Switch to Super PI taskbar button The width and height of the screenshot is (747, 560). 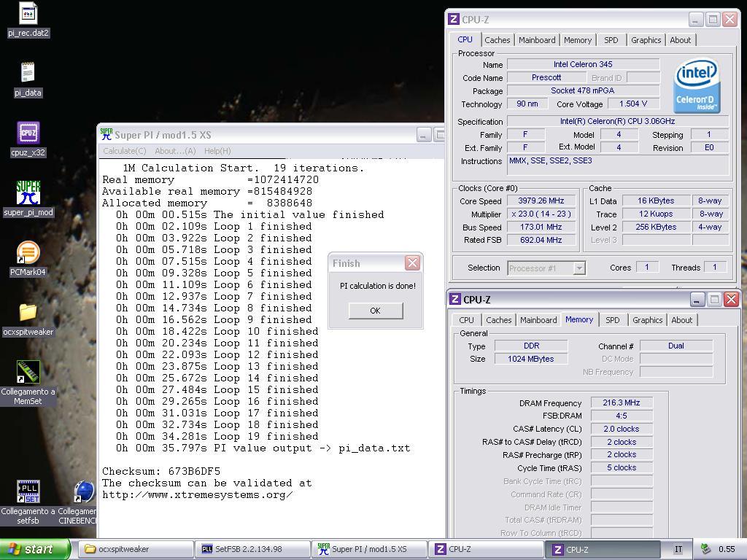click(x=369, y=549)
